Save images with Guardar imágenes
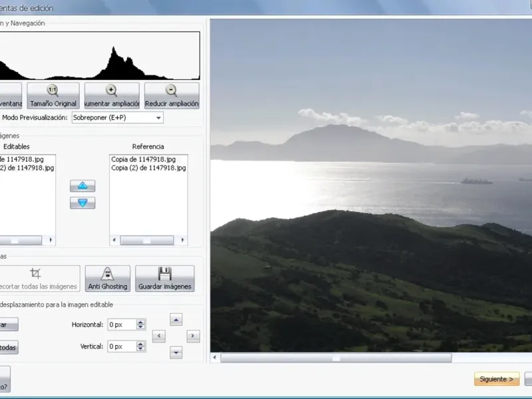The height and width of the screenshot is (399, 532). pyautogui.click(x=165, y=278)
